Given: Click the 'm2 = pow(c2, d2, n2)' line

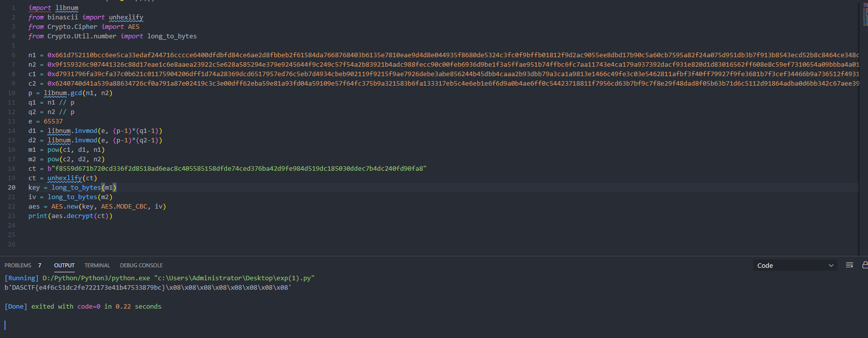Looking at the screenshot, I should (66, 159).
